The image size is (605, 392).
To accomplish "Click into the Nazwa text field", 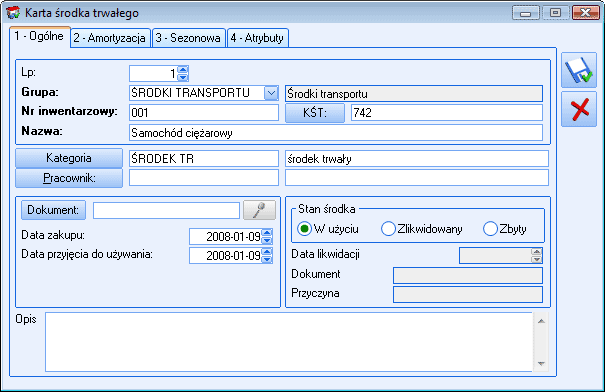I will click(x=336, y=133).
